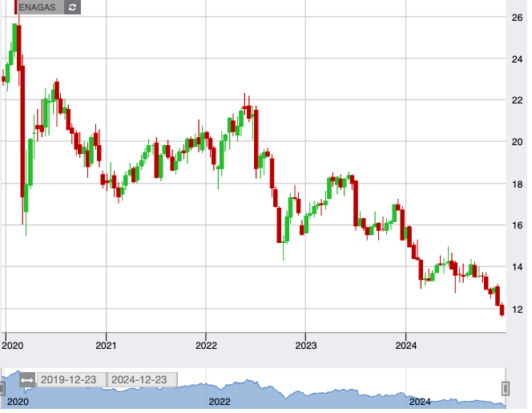Click the refresh icon next to ENAGAS
This screenshot has height=413, width=532.
coord(72,7)
